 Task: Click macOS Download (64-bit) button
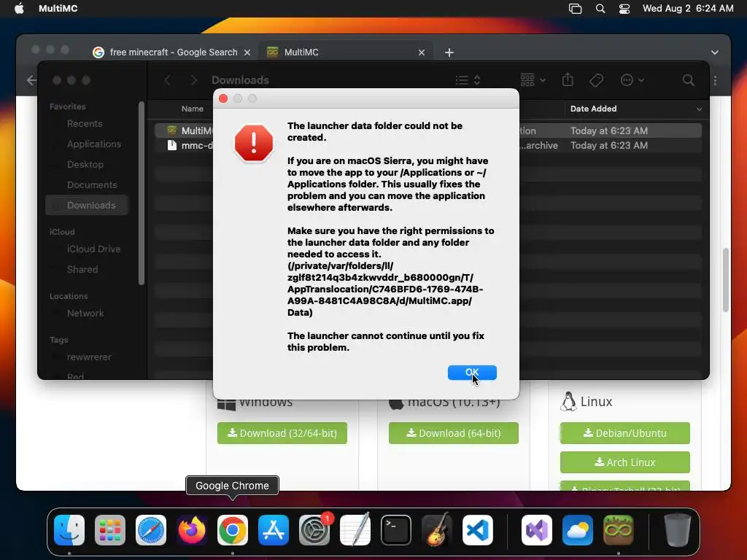pos(454,433)
